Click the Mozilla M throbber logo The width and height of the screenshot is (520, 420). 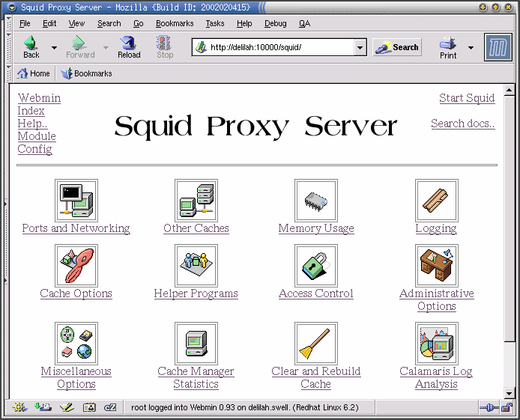(x=498, y=47)
